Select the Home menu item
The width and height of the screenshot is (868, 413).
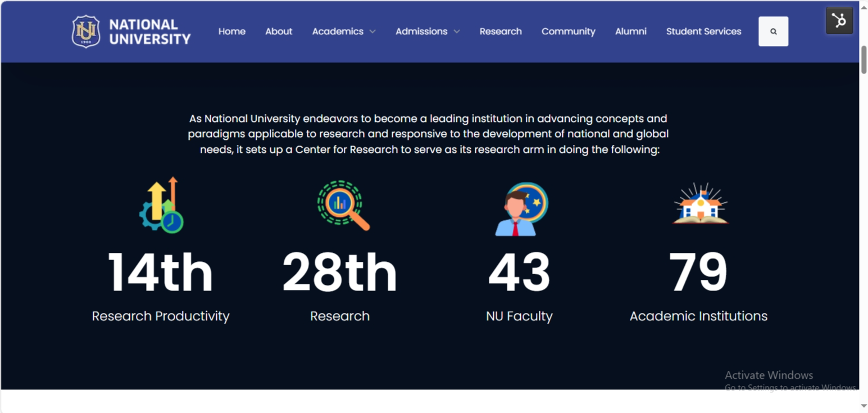point(231,31)
